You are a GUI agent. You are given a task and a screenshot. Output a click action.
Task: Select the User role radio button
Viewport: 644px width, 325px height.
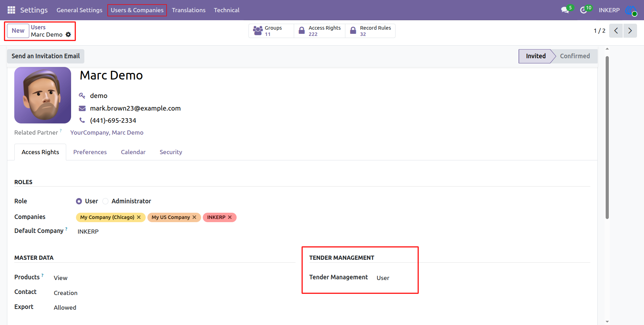pyautogui.click(x=79, y=201)
